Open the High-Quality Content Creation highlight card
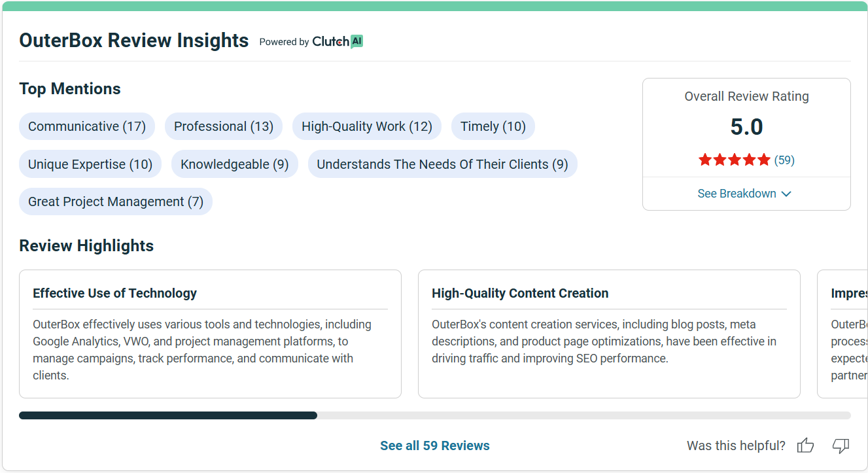 [608, 334]
